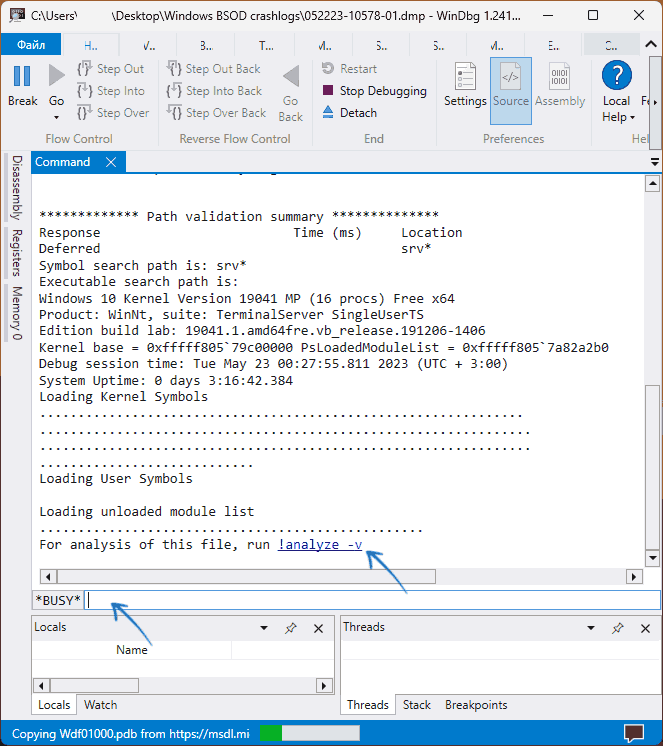663x746 pixels.
Task: Click the status text Copying Wdf01000.pdb
Action: [x=131, y=734]
